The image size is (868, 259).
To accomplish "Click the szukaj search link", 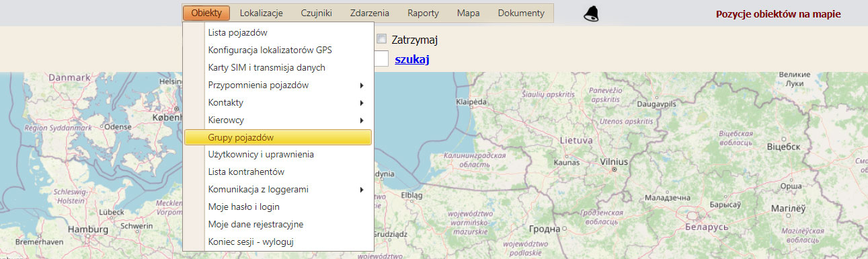I will [412, 60].
